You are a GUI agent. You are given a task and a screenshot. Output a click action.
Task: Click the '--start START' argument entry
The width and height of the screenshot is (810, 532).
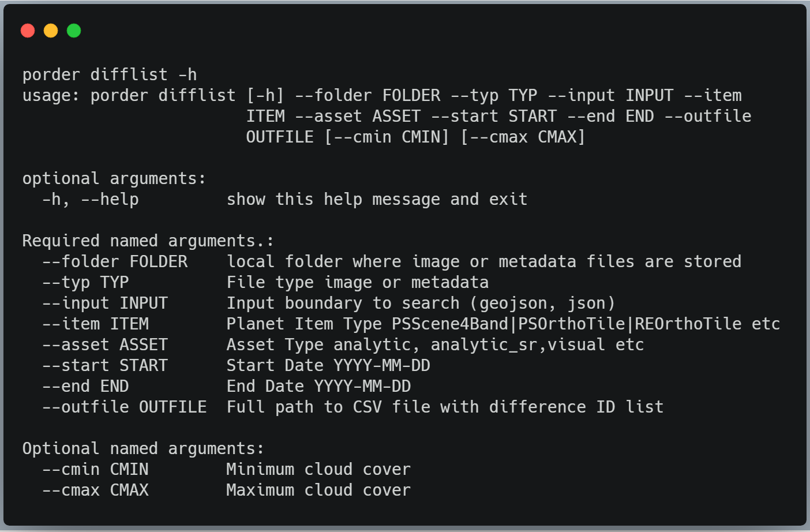click(105, 365)
